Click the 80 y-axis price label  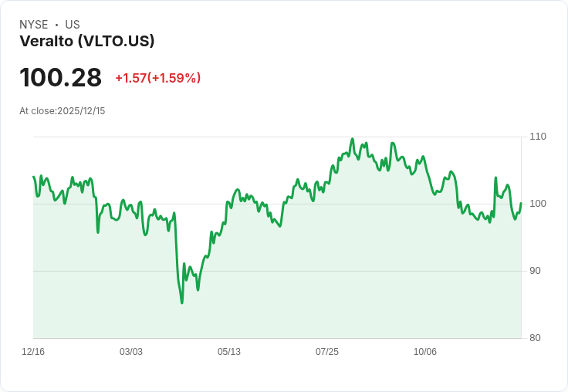pyautogui.click(x=535, y=338)
